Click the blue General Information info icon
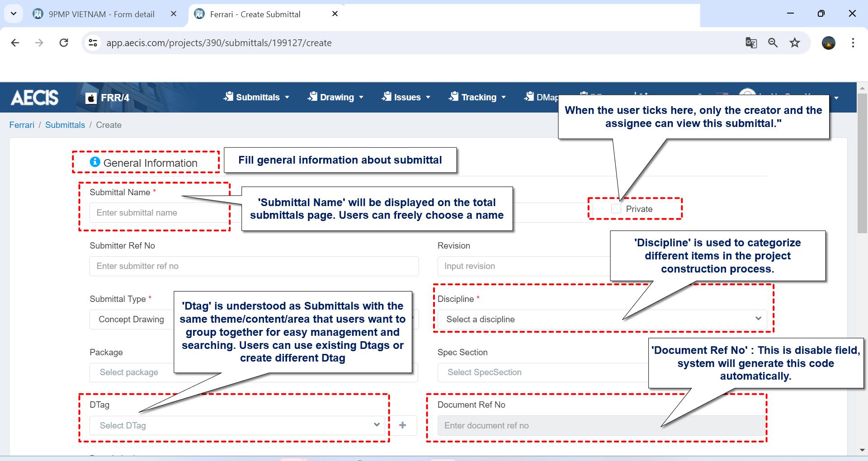868x461 pixels. [x=94, y=162]
